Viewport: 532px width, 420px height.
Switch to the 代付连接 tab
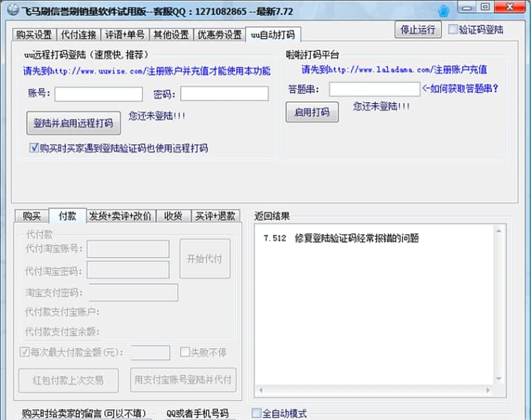click(x=78, y=35)
